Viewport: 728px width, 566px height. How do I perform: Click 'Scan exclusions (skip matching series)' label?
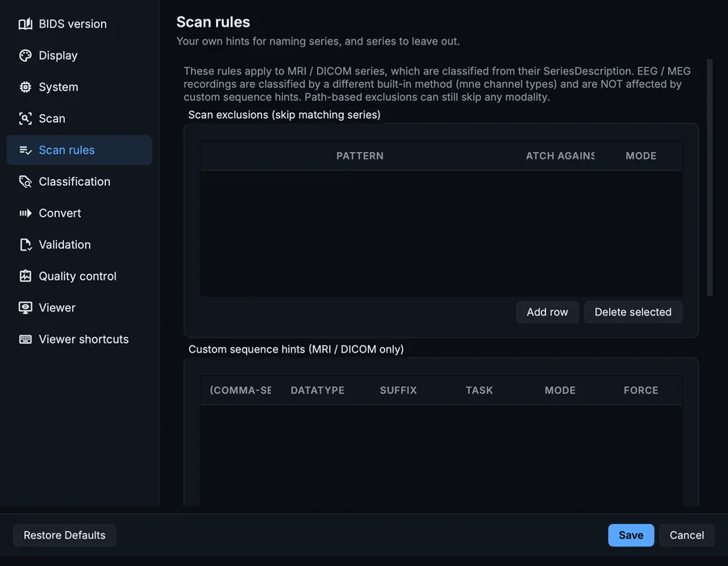click(x=284, y=115)
